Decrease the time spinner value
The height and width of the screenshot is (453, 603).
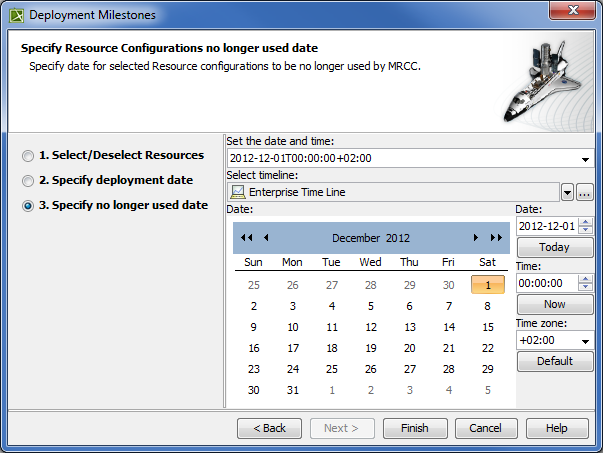tap(585, 286)
